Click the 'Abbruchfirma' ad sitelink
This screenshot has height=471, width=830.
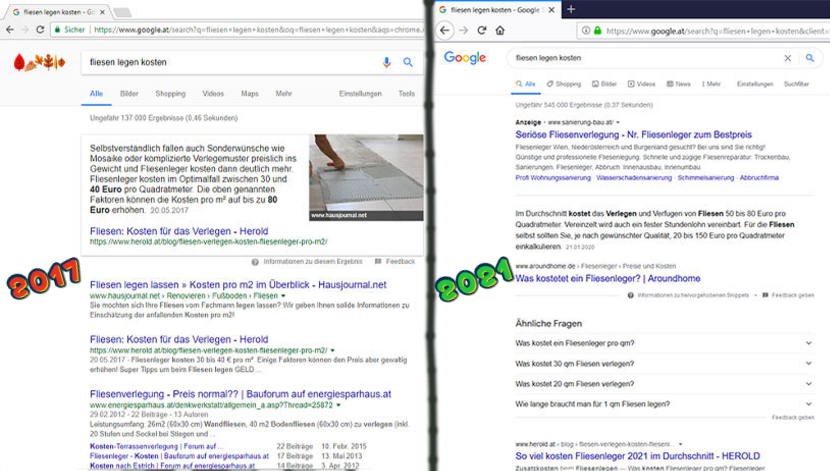759,178
